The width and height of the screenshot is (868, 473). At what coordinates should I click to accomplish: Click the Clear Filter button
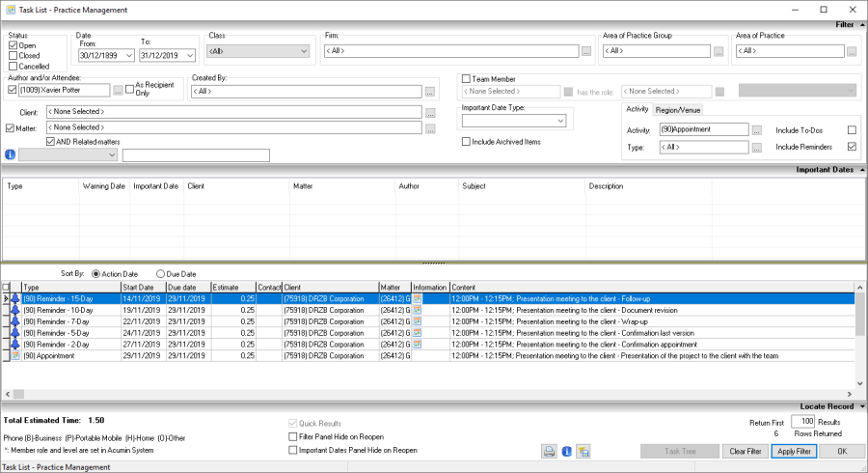pyautogui.click(x=746, y=452)
